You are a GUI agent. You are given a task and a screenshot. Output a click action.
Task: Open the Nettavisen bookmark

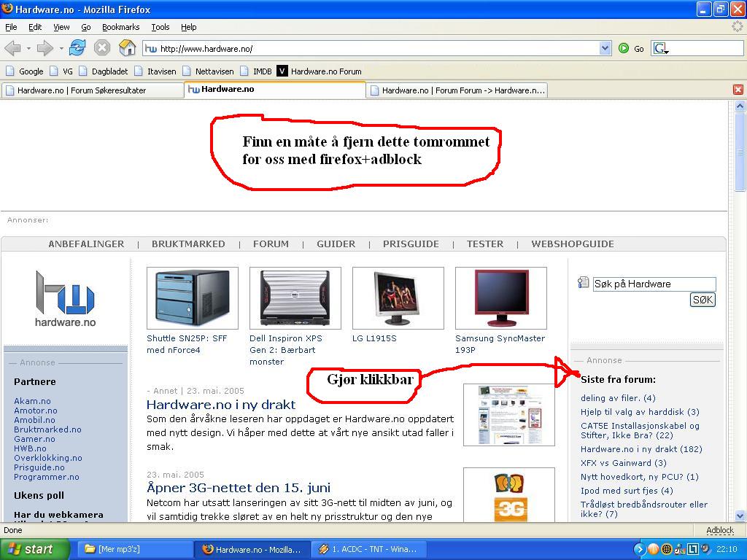(208, 71)
